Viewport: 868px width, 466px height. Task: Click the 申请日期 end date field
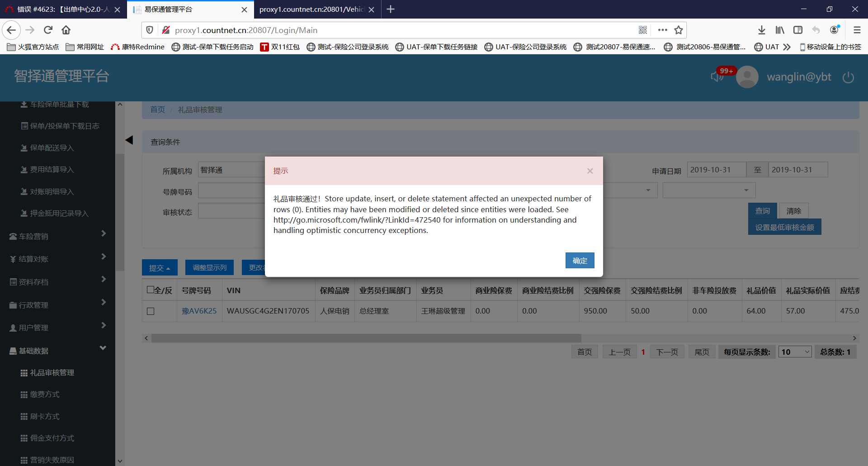(798, 170)
